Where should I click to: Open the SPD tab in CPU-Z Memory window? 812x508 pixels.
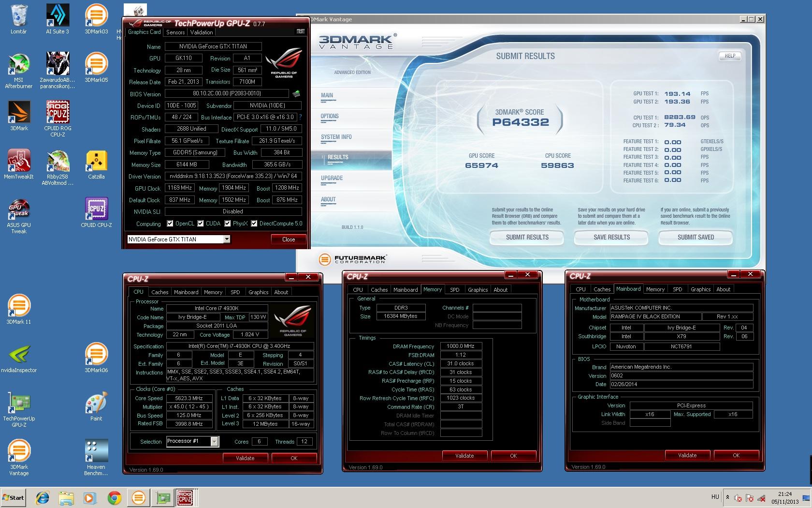[x=455, y=290]
